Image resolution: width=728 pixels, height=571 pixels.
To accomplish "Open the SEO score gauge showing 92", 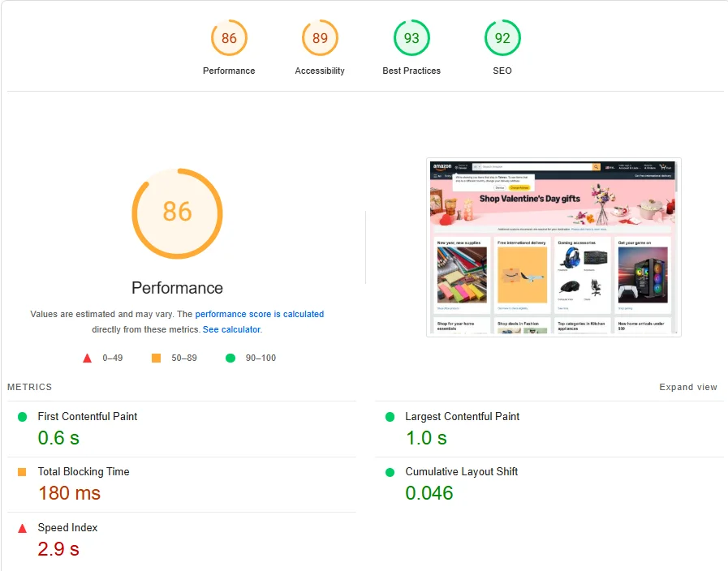I will (x=502, y=37).
